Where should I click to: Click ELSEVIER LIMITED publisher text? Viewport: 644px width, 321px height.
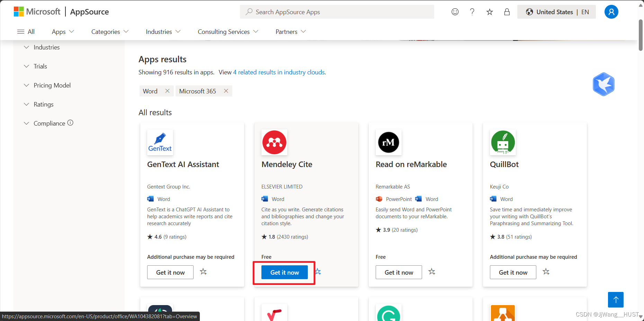point(282,186)
